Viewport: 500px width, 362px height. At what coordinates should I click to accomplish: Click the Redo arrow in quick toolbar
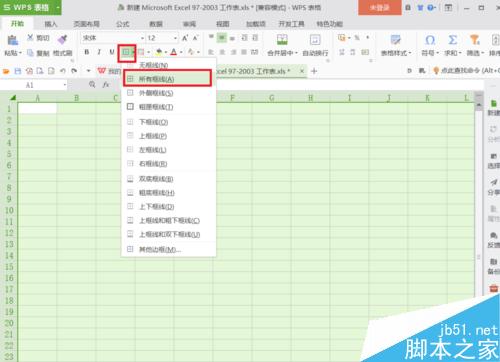tap(74, 71)
